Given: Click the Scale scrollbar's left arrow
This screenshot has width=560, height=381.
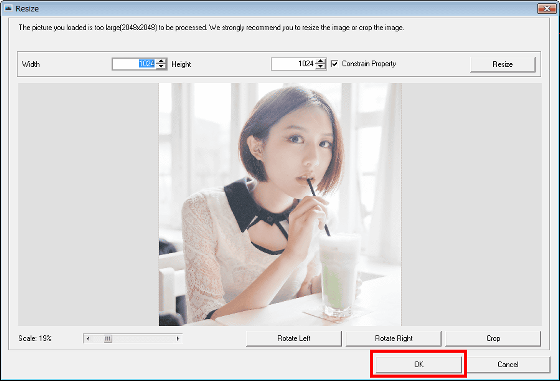Looking at the screenshot, I should [x=88, y=339].
